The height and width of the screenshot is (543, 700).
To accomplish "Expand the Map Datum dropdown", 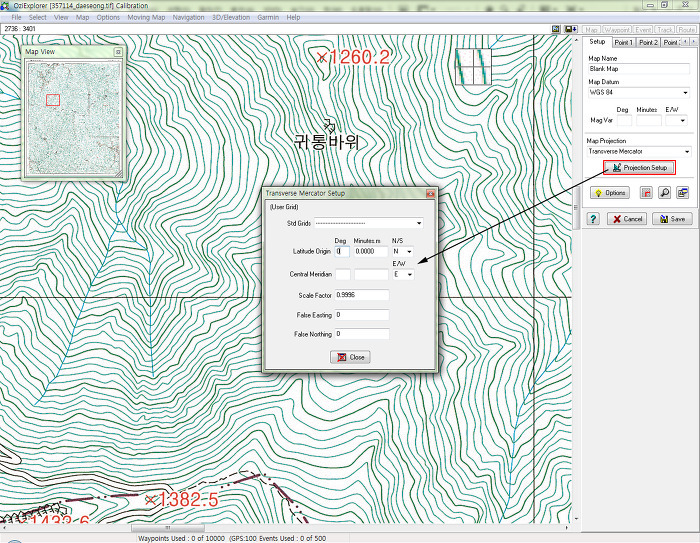I will (x=685, y=93).
